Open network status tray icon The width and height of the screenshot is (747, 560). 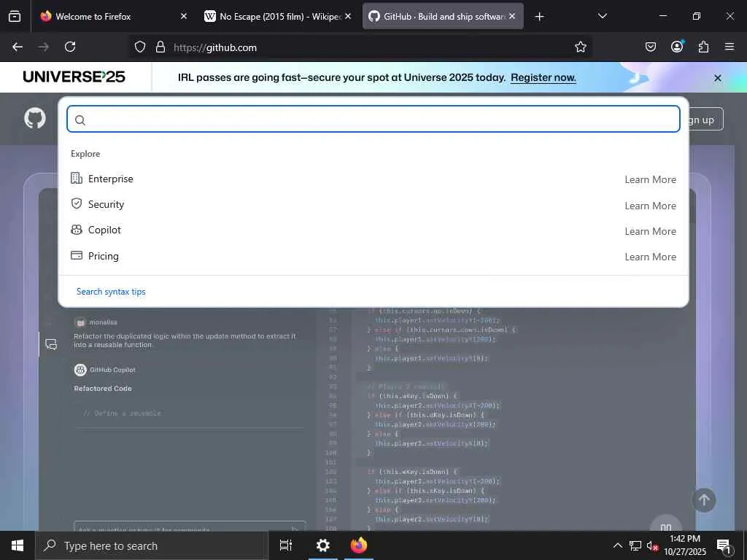point(635,545)
